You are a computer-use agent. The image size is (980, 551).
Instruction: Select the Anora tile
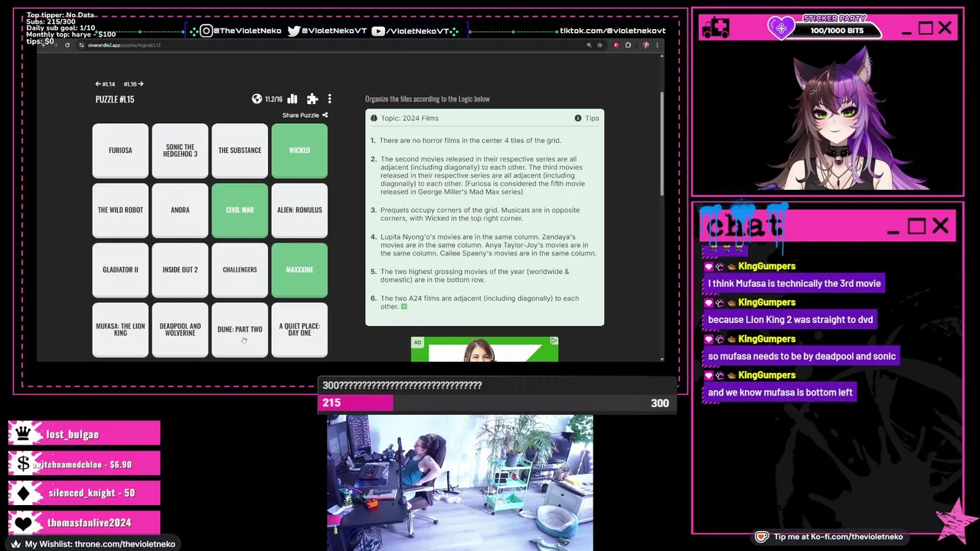[180, 210]
